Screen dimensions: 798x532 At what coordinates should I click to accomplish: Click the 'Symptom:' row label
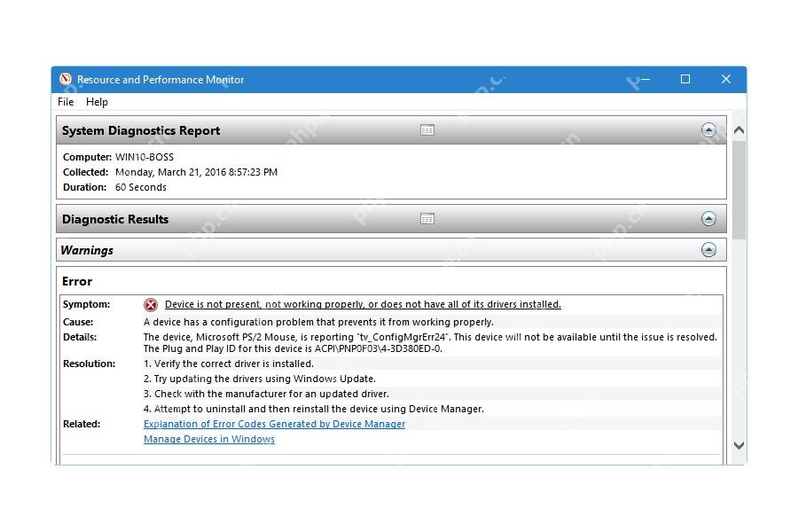[87, 304]
